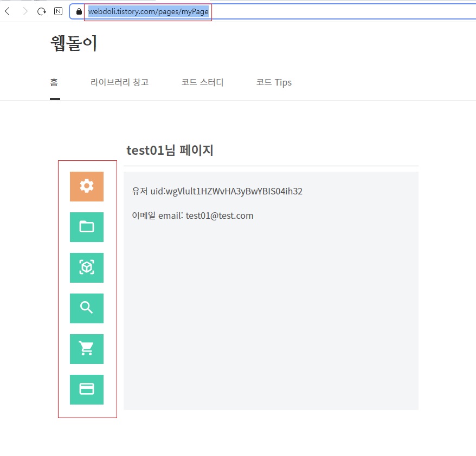Screen dimensions: 476x456
Task: Open the 홈 menu tab
Action: (54, 82)
